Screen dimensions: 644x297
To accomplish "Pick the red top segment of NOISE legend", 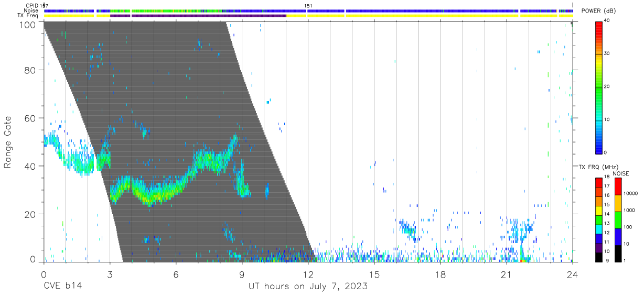I will (618, 186).
